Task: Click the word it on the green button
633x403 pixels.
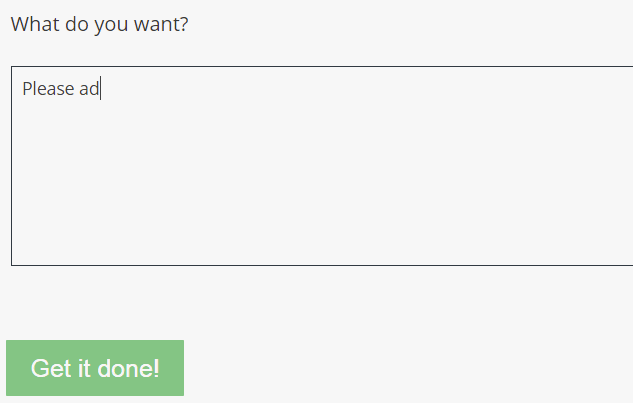Action: pos(84,368)
